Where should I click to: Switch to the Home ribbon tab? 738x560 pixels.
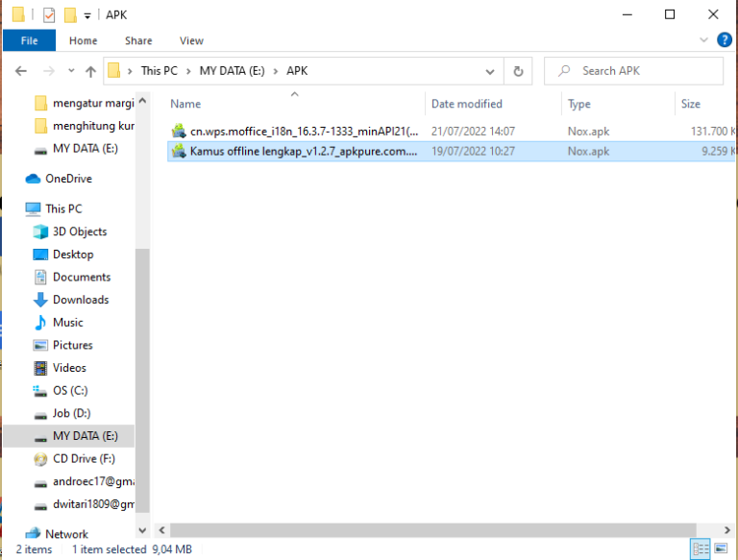(x=83, y=40)
